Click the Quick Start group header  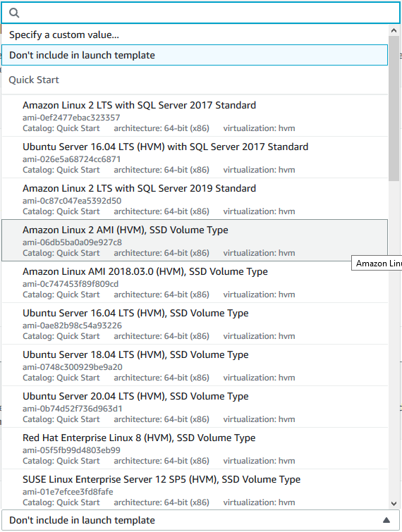[34, 80]
